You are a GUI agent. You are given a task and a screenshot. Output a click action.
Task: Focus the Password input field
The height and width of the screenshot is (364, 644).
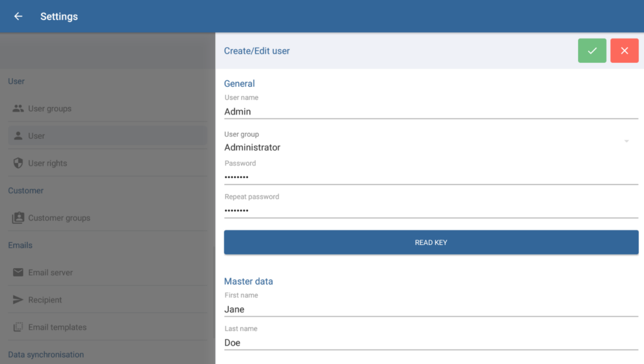coord(431,177)
